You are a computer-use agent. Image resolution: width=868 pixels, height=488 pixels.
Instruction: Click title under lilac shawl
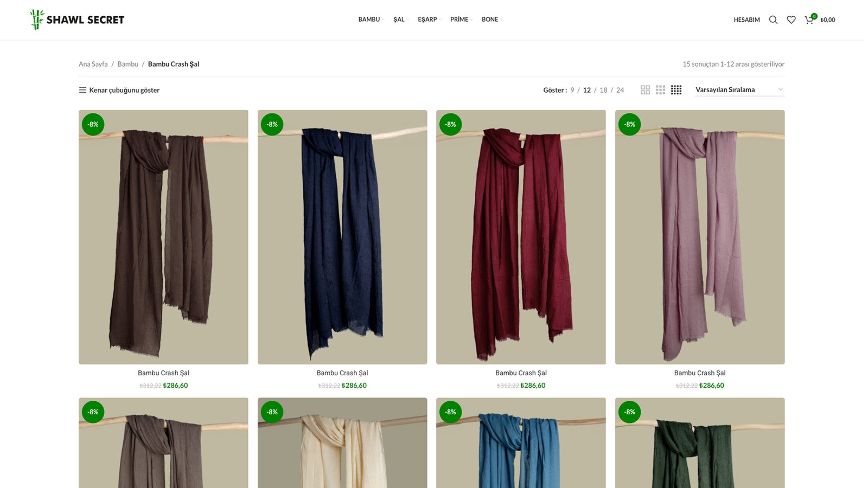tap(700, 373)
